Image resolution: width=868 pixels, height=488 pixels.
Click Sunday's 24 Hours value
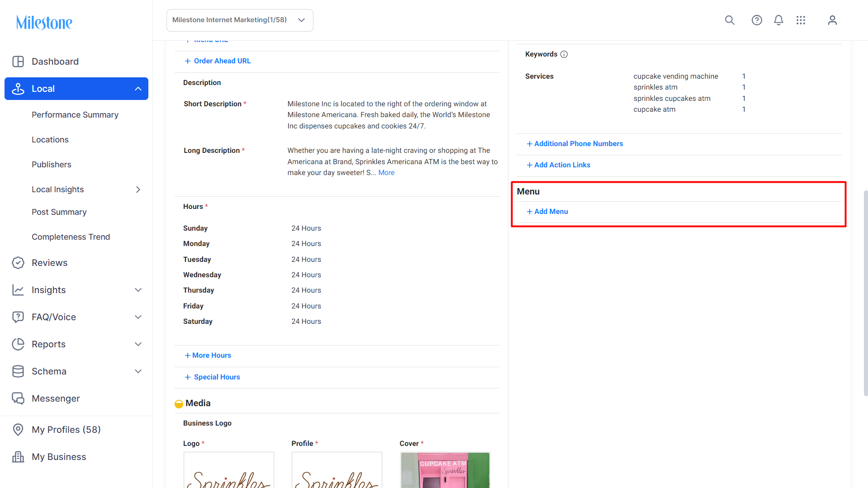(306, 228)
